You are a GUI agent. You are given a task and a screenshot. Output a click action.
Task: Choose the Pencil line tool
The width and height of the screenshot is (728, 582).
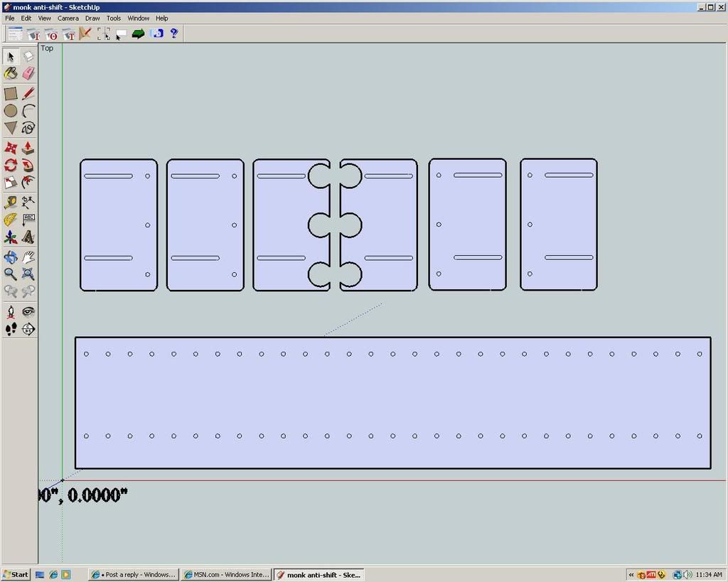28,93
